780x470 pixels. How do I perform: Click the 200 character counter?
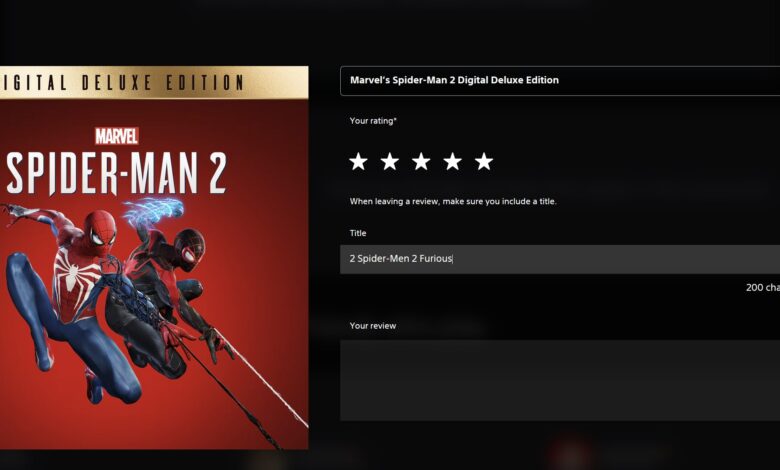pyautogui.click(x=763, y=287)
